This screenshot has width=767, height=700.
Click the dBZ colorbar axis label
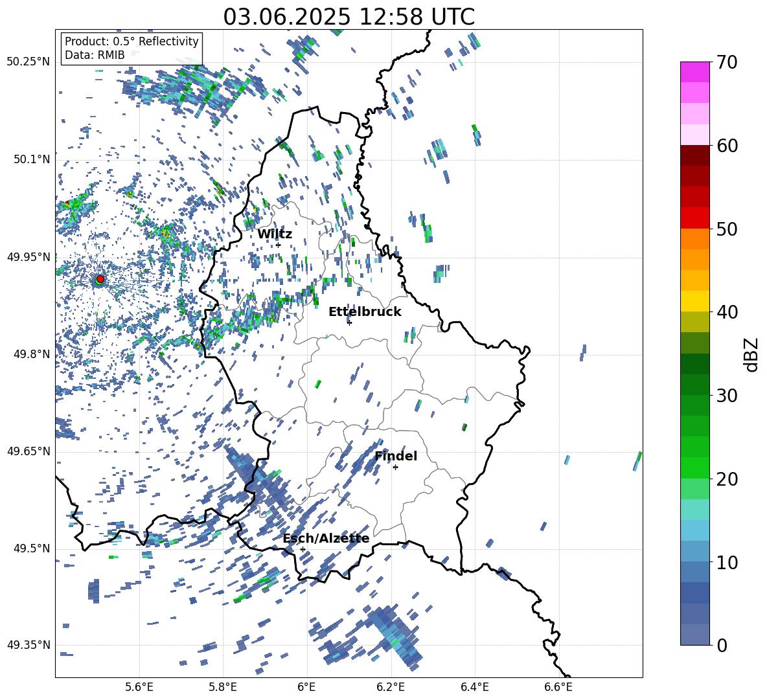[x=752, y=354]
